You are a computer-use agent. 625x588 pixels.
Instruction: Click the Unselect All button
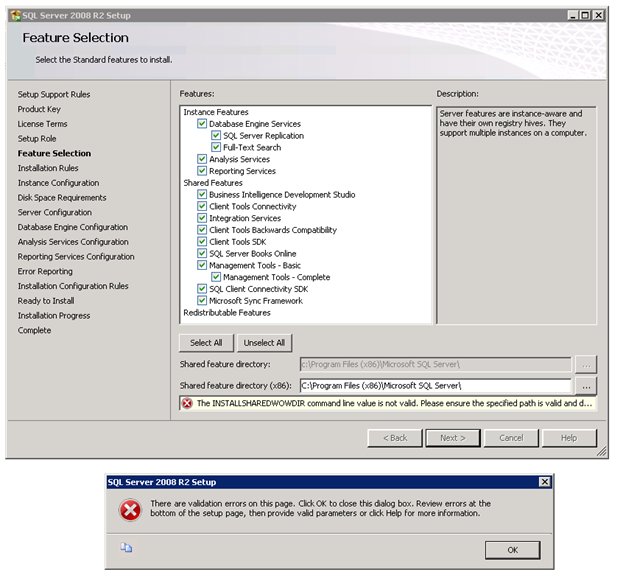pyautogui.click(x=264, y=343)
